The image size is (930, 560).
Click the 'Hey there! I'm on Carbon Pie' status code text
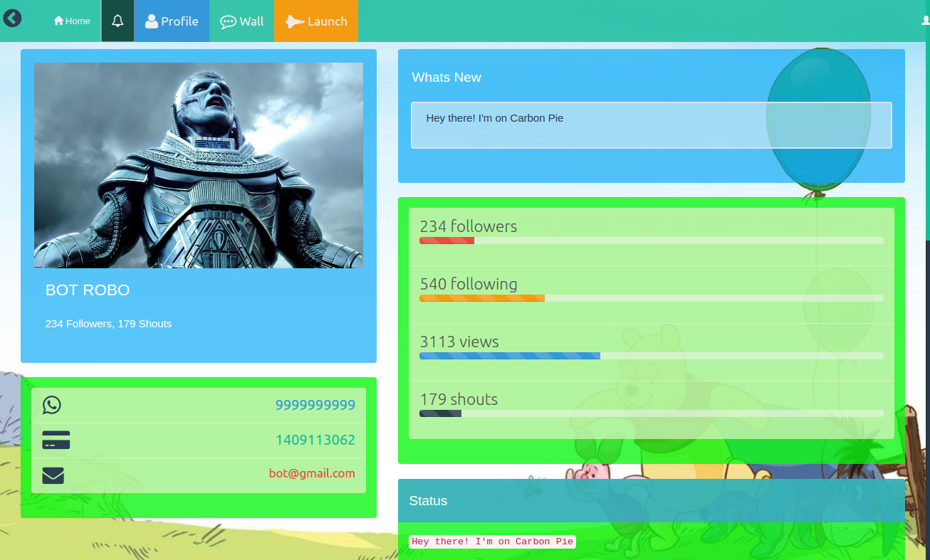(493, 541)
